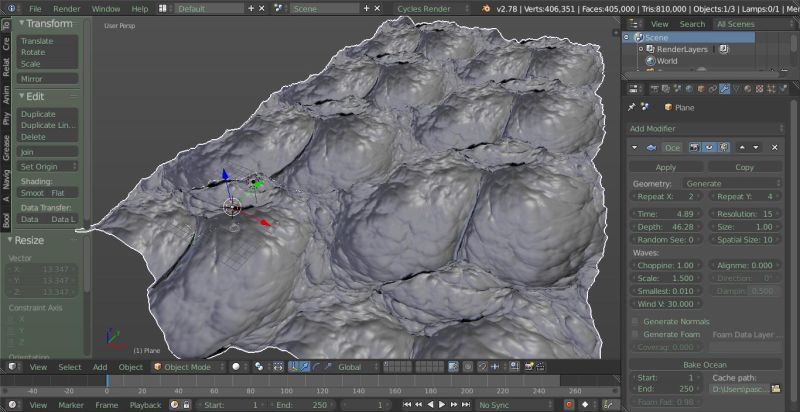Move the Ocean modifier up in the stack
The image size is (800, 412).
click(742, 148)
